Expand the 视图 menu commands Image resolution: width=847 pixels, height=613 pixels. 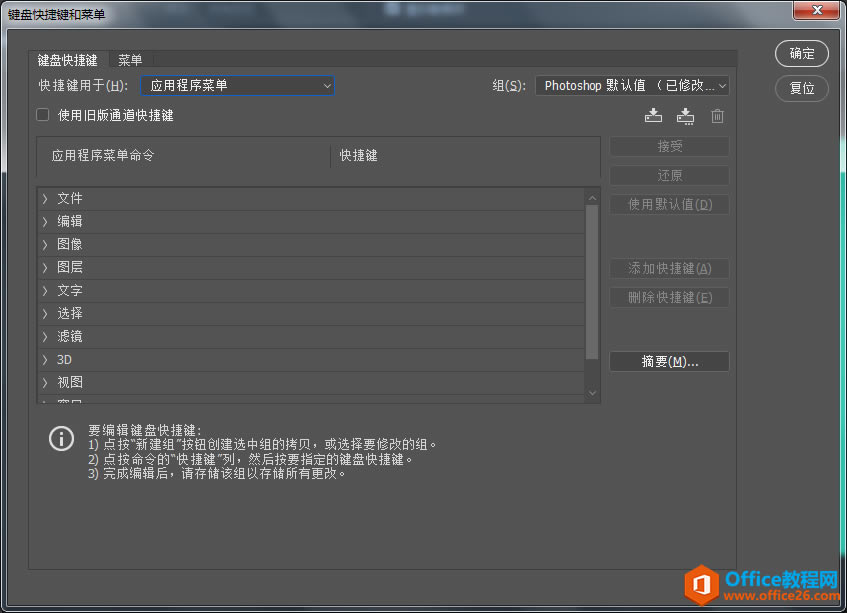click(x=45, y=382)
